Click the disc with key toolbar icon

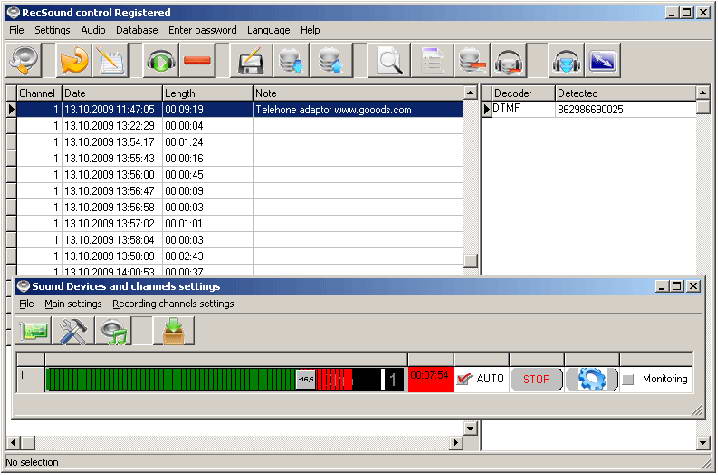click(24, 60)
